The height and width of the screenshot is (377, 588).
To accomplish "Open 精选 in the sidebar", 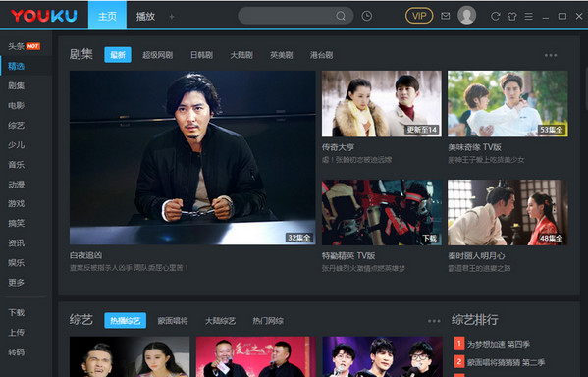I will 16,66.
